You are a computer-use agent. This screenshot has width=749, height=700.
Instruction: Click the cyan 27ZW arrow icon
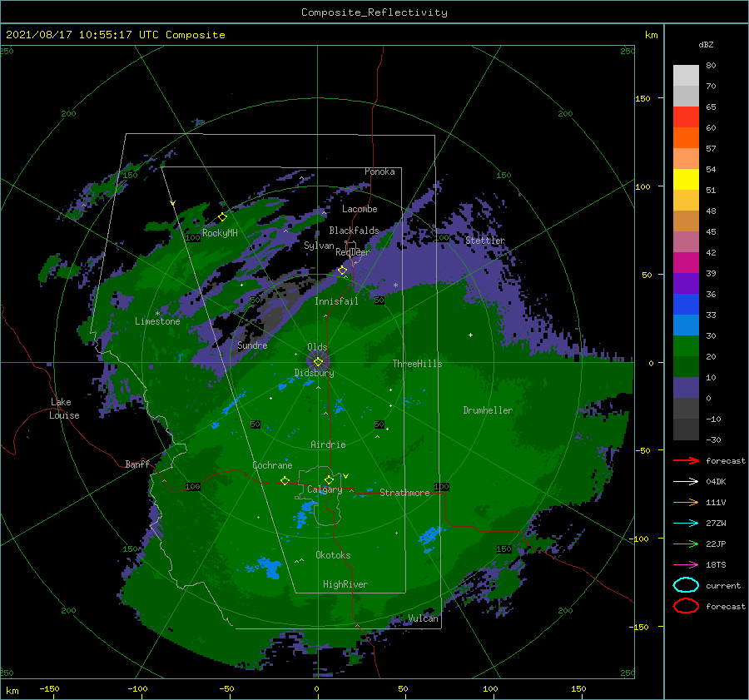click(686, 523)
